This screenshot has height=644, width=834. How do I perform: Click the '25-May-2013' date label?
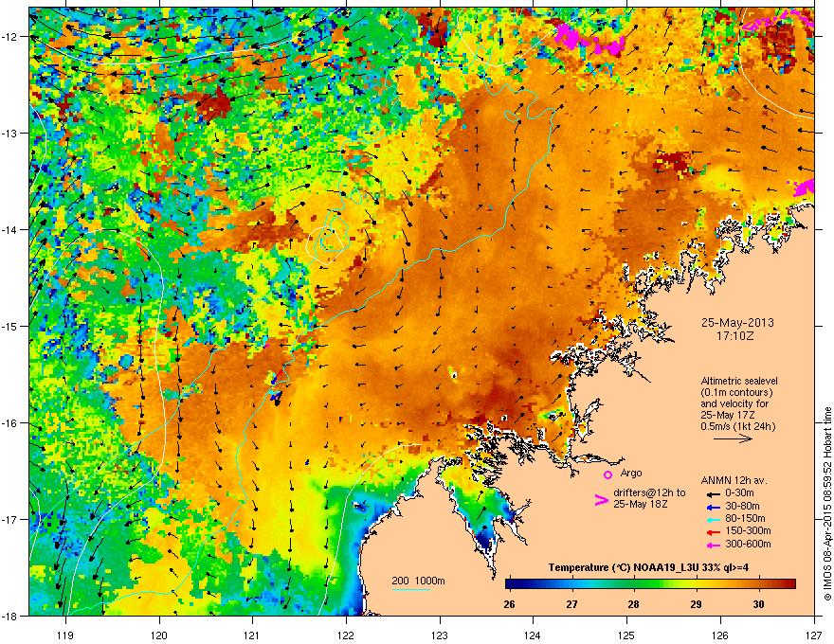pos(737,323)
